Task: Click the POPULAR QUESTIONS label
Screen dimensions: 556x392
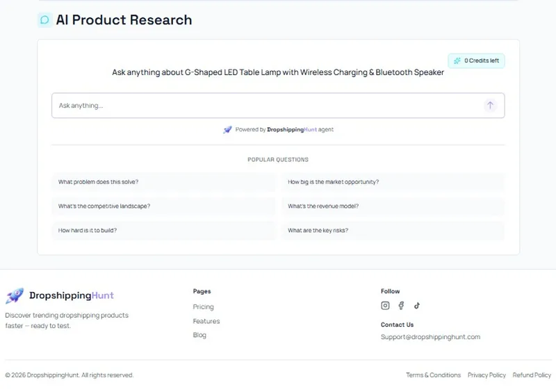Action: coord(278,160)
